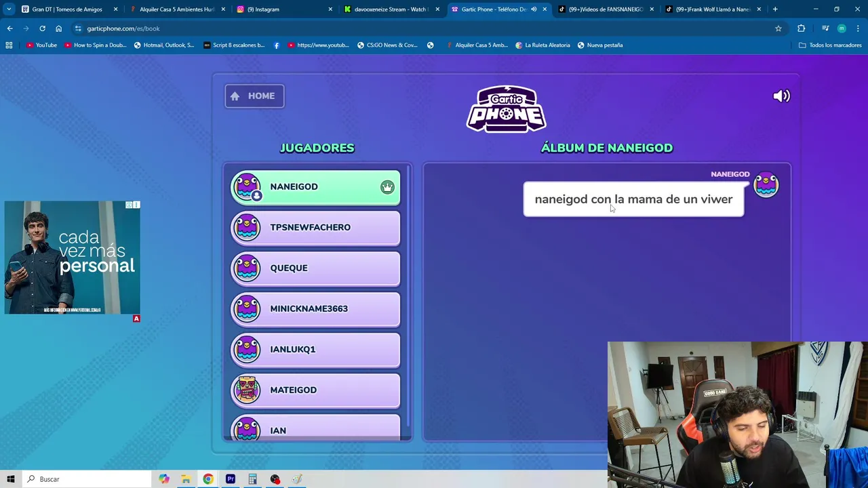Click the ad info icon on the banner

[129, 205]
